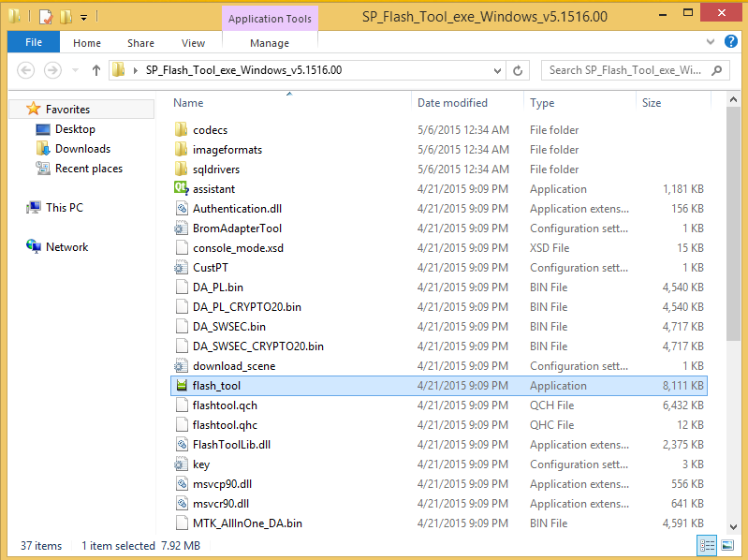
Task: Sort files by Name column header
Action: coord(188,103)
